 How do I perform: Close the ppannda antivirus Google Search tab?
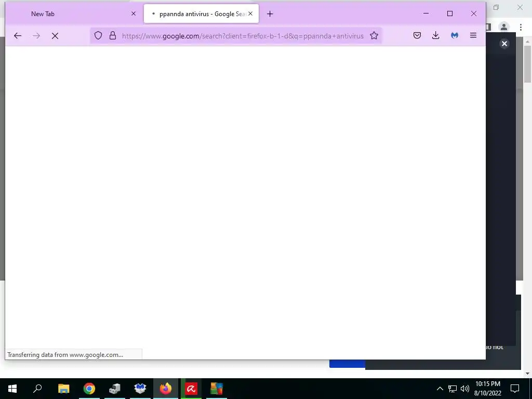coord(250,14)
